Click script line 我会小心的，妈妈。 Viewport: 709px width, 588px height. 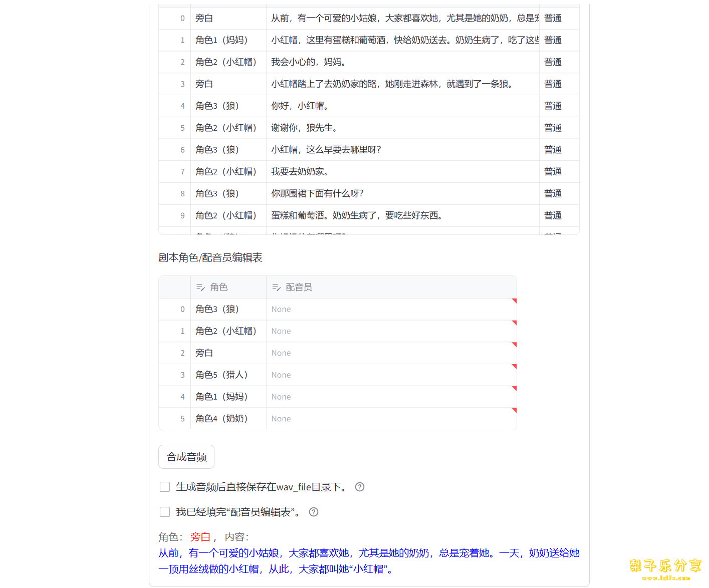(402, 62)
